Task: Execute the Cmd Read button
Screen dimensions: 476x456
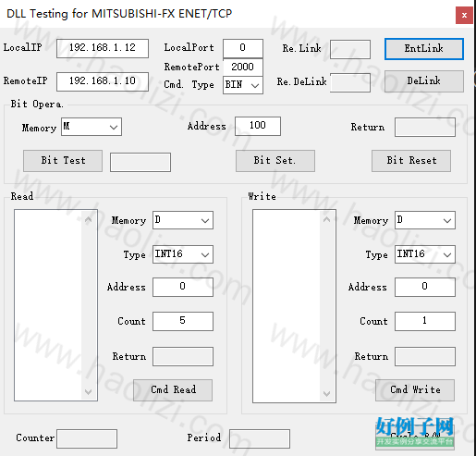Action: point(173,390)
